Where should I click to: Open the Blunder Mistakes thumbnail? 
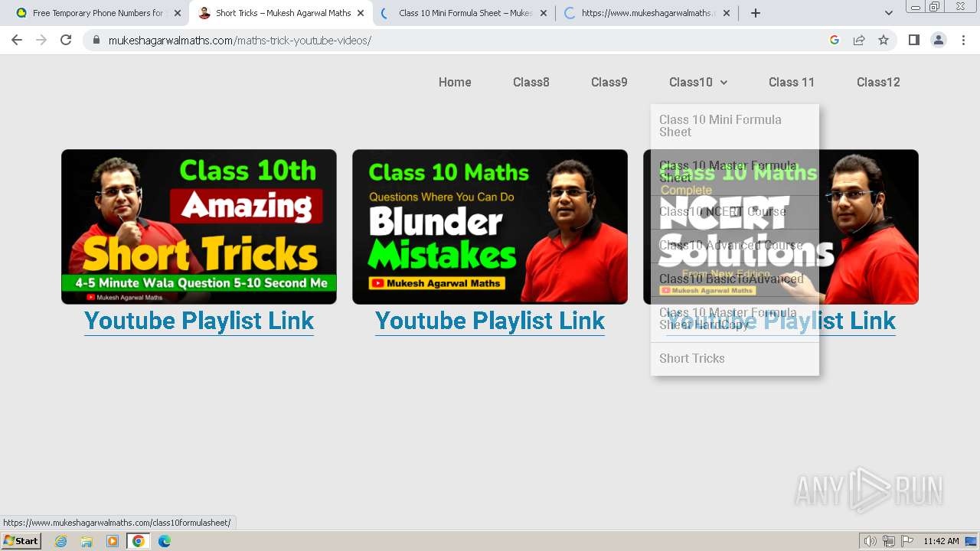coord(490,227)
